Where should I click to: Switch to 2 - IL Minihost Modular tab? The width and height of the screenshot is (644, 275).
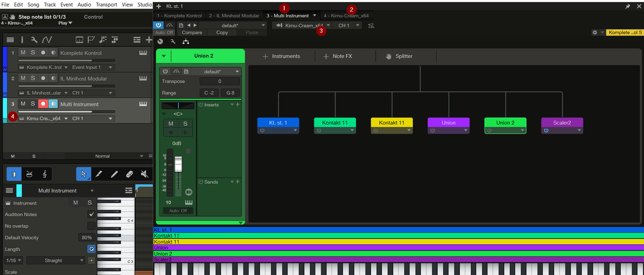pyautogui.click(x=234, y=16)
